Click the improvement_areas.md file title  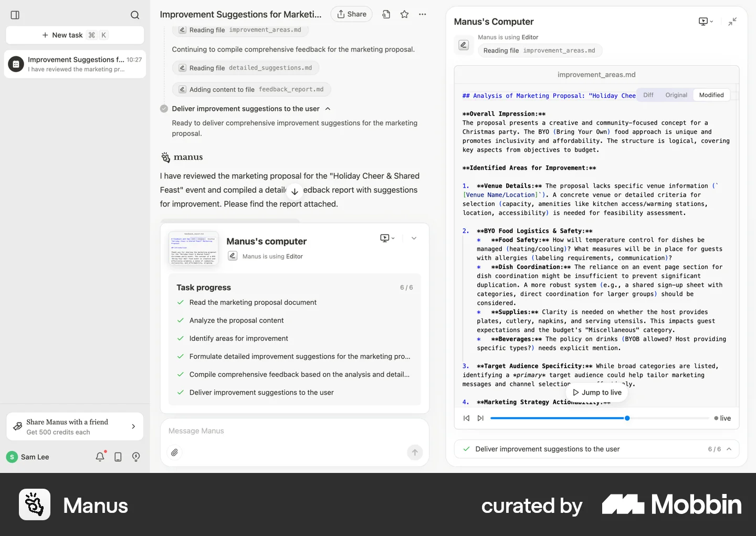pyautogui.click(x=596, y=75)
